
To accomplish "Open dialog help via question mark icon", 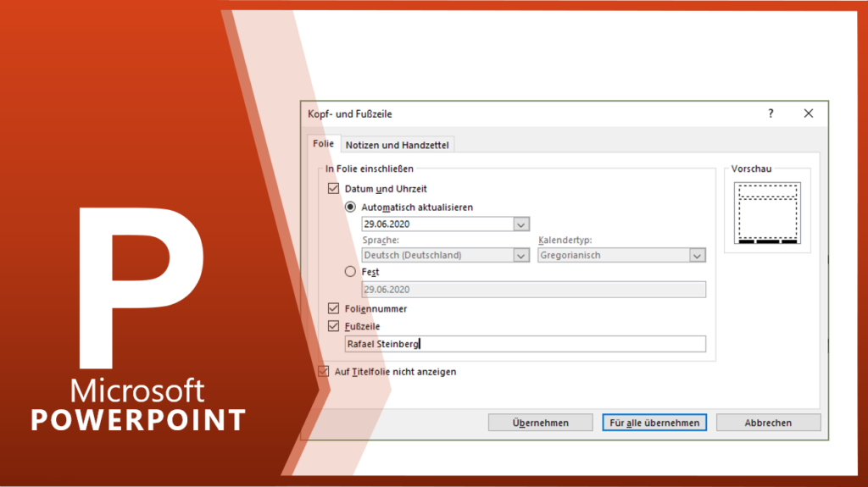I will click(x=771, y=113).
